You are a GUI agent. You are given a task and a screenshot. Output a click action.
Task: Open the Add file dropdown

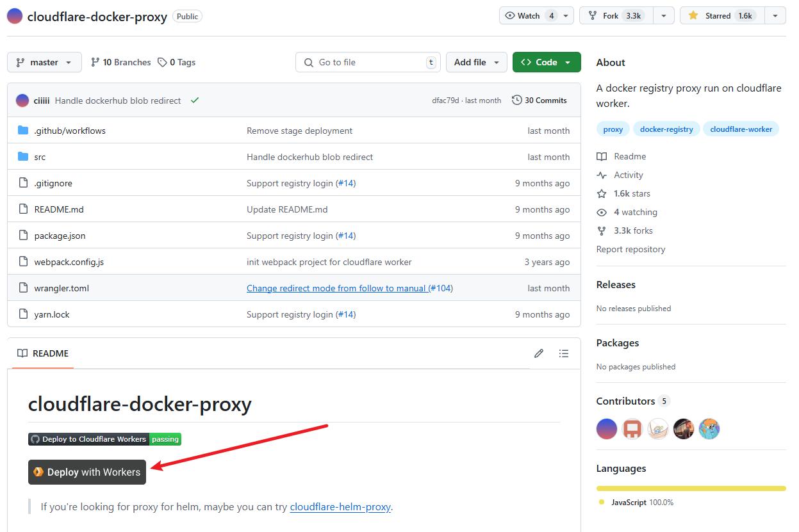click(476, 62)
